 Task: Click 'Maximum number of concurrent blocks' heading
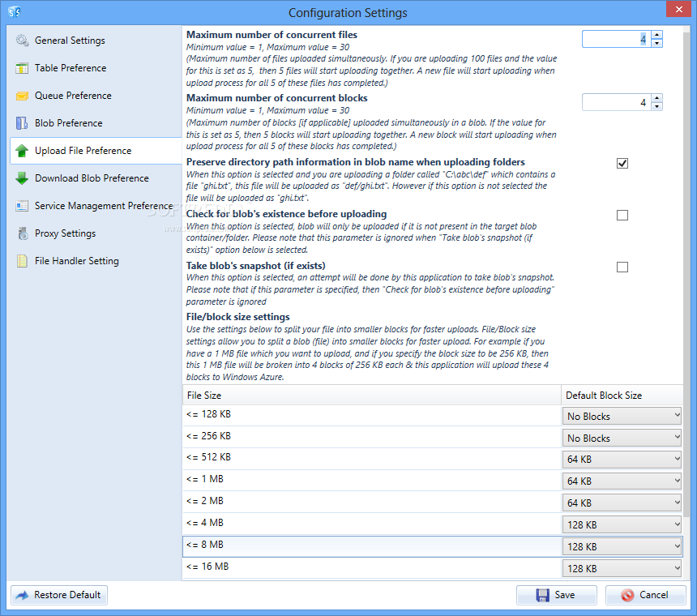(277, 98)
